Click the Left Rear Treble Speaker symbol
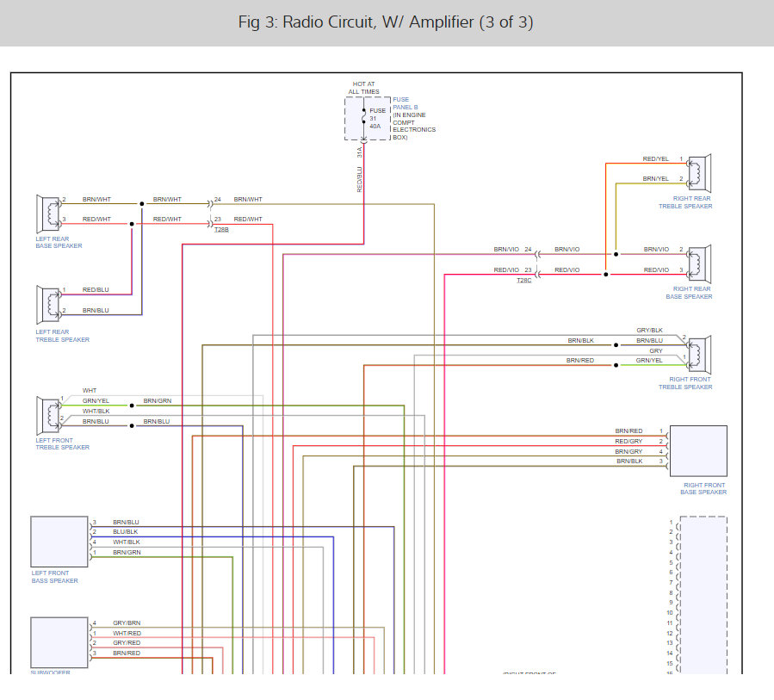 click(48, 305)
